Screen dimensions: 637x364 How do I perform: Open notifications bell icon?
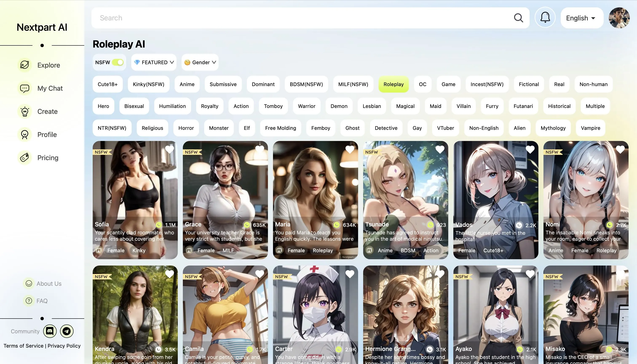click(x=545, y=18)
